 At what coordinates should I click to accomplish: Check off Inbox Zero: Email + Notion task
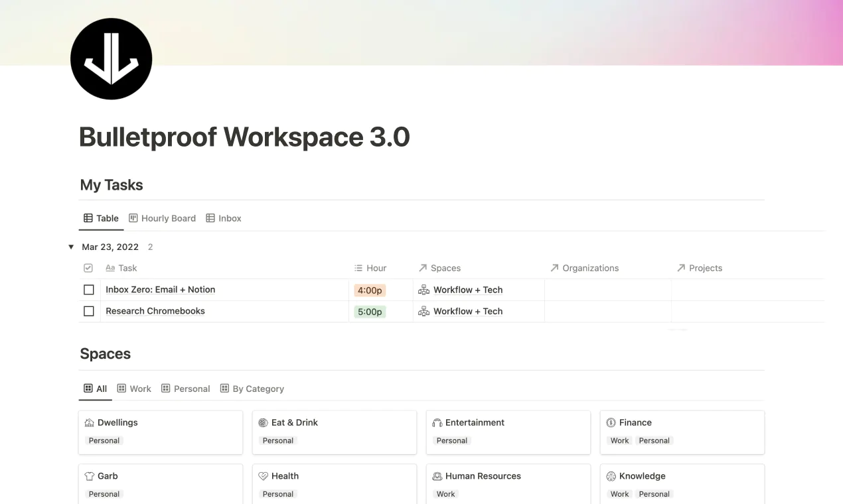89,290
